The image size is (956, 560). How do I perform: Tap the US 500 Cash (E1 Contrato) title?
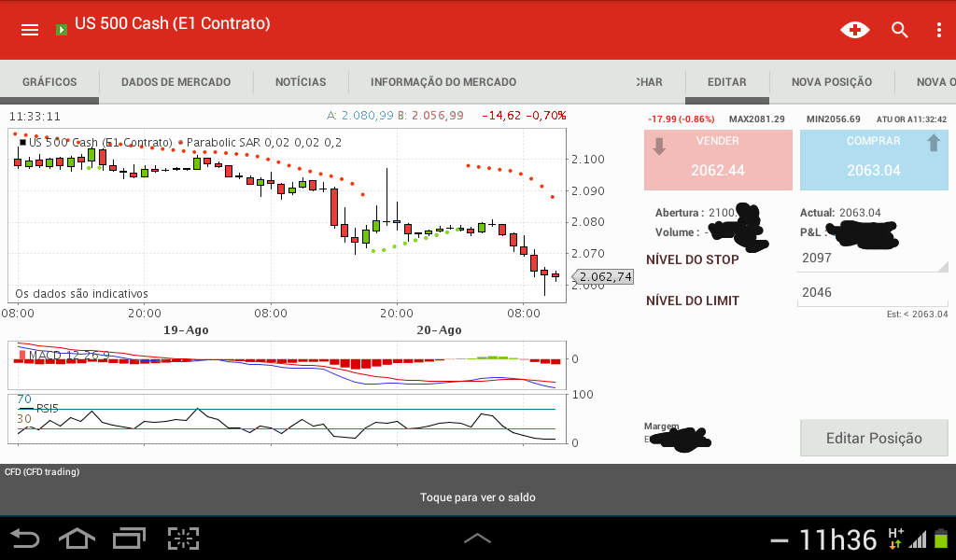coord(173,23)
